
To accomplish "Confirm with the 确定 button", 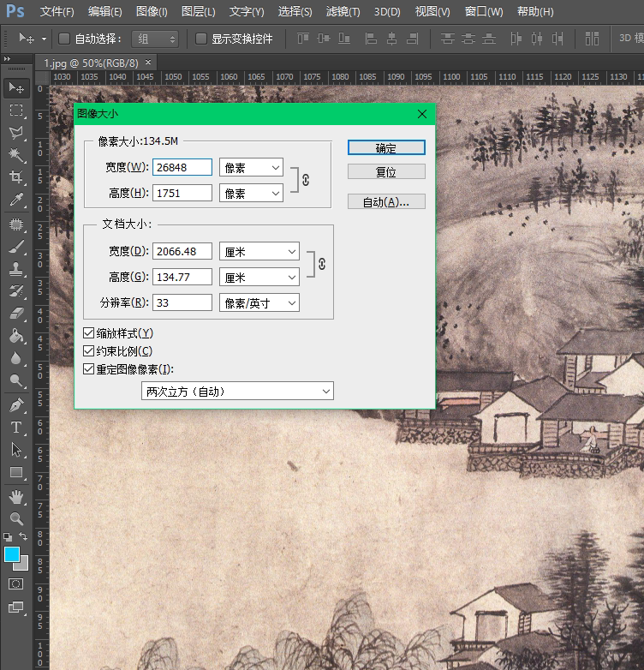I will [x=386, y=148].
